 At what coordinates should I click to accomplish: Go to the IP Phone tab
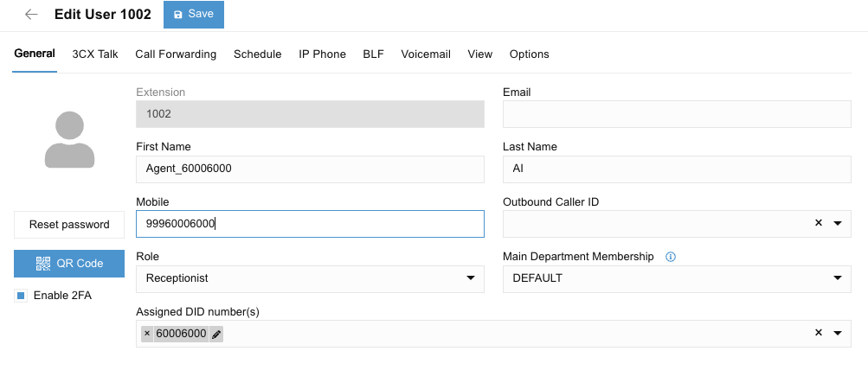click(x=322, y=54)
